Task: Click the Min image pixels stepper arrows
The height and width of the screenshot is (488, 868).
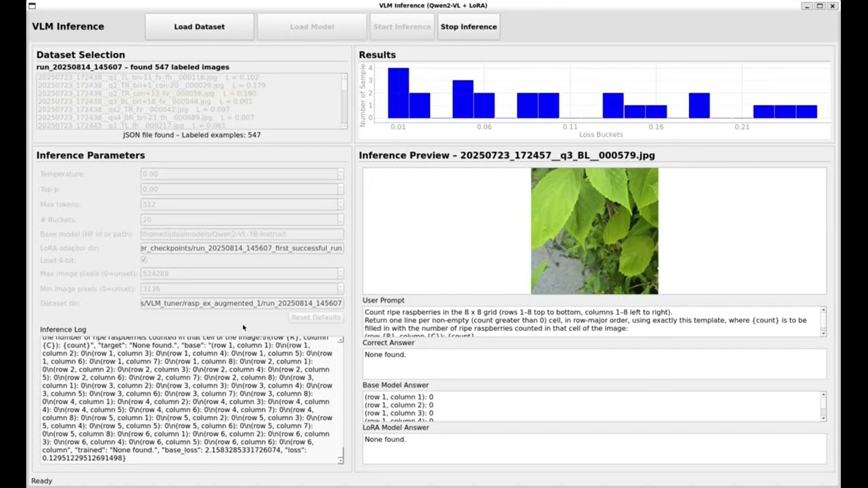Action: click(340, 289)
